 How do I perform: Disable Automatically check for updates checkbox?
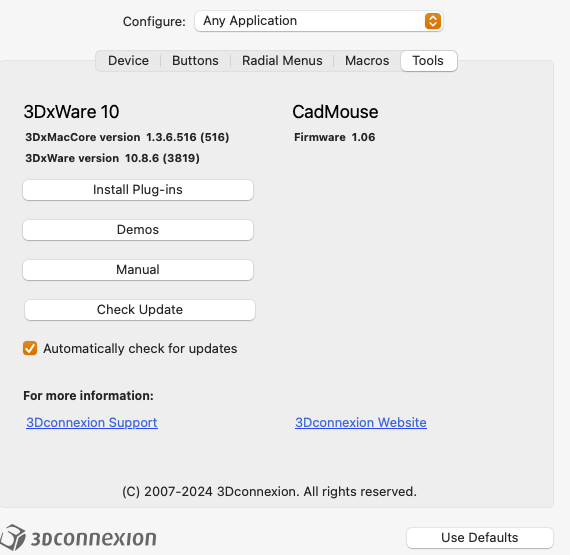coord(30,348)
